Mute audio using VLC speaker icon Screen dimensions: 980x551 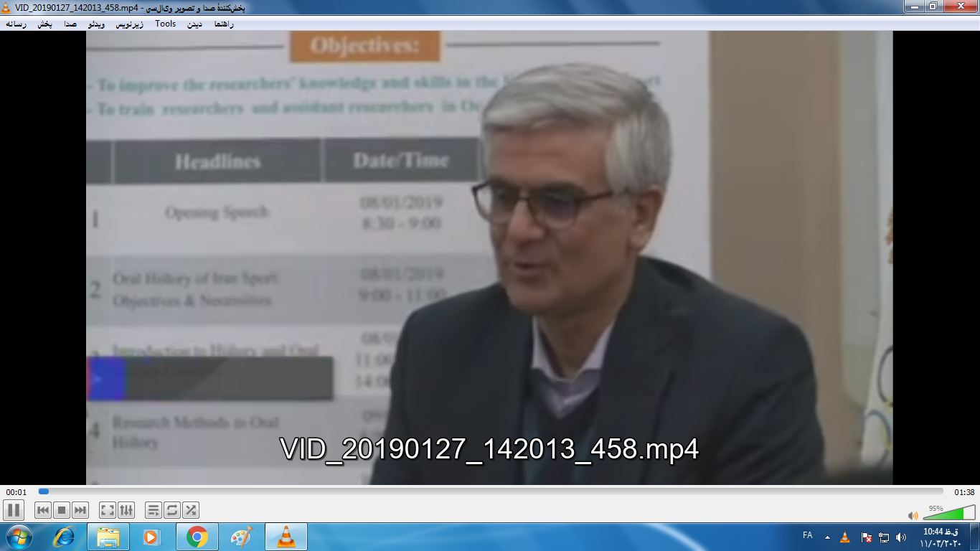pyautogui.click(x=913, y=515)
